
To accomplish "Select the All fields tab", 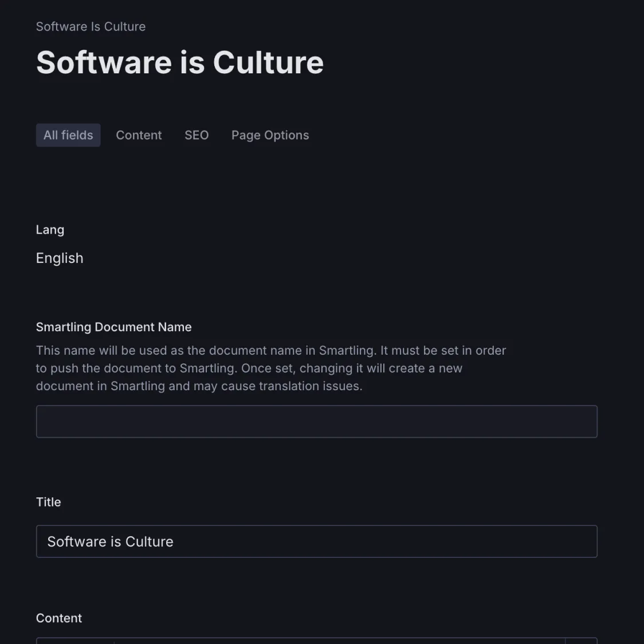I will tap(68, 135).
